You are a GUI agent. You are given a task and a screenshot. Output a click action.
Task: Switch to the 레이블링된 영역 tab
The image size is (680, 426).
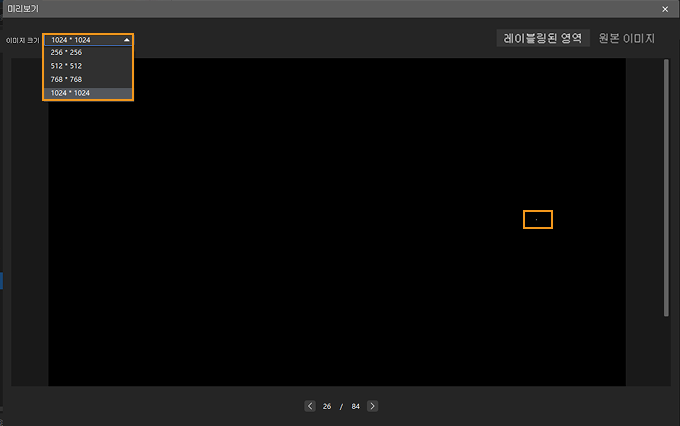pyautogui.click(x=543, y=38)
